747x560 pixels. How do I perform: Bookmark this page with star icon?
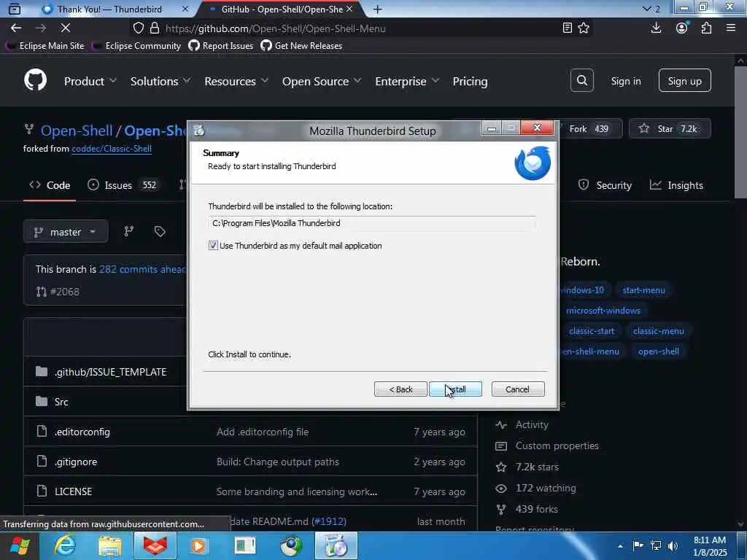pyautogui.click(x=584, y=28)
